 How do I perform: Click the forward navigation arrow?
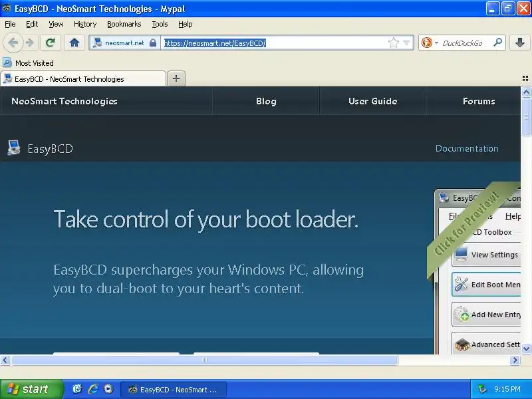30,43
